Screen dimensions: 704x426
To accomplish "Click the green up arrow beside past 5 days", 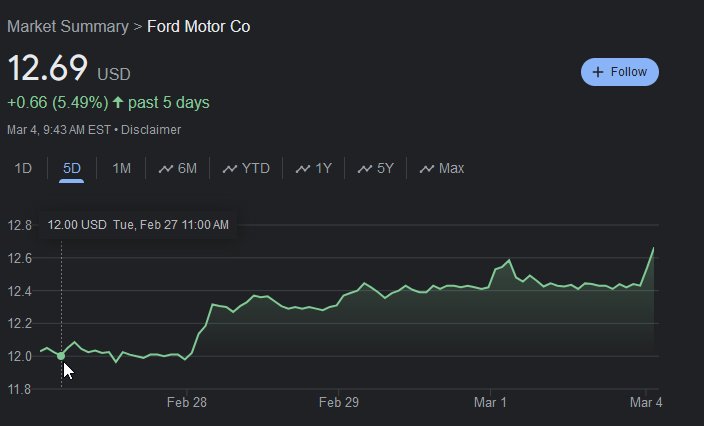I will coord(118,102).
